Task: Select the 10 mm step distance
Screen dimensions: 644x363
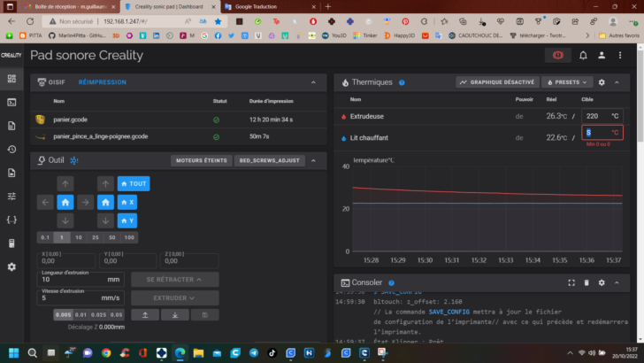Action: [79, 237]
